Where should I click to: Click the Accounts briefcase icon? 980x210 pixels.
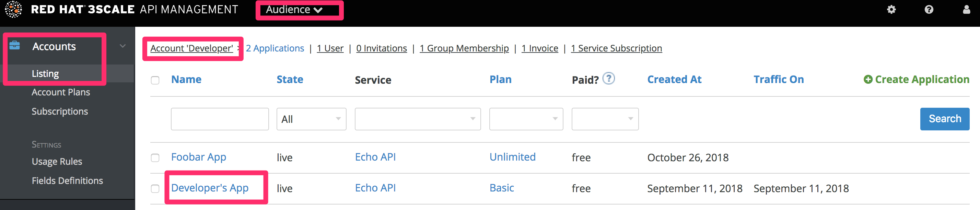[x=14, y=46]
